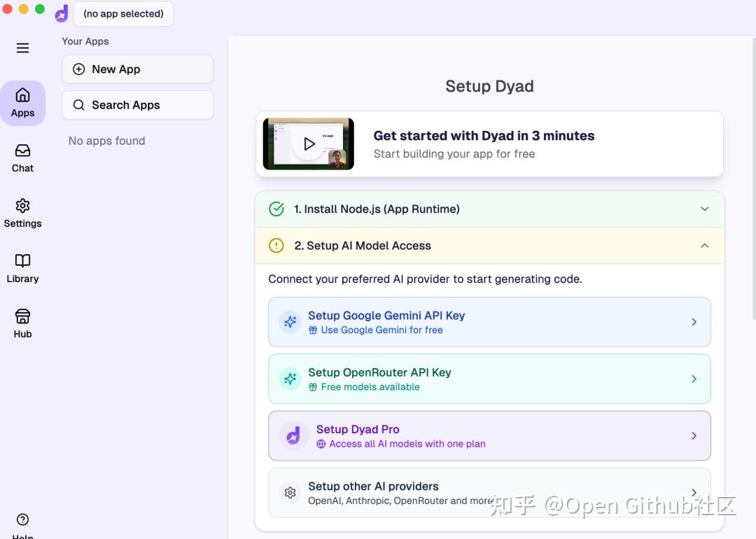Go to the Chat inbox
This screenshot has width=756, height=539.
pos(23,158)
